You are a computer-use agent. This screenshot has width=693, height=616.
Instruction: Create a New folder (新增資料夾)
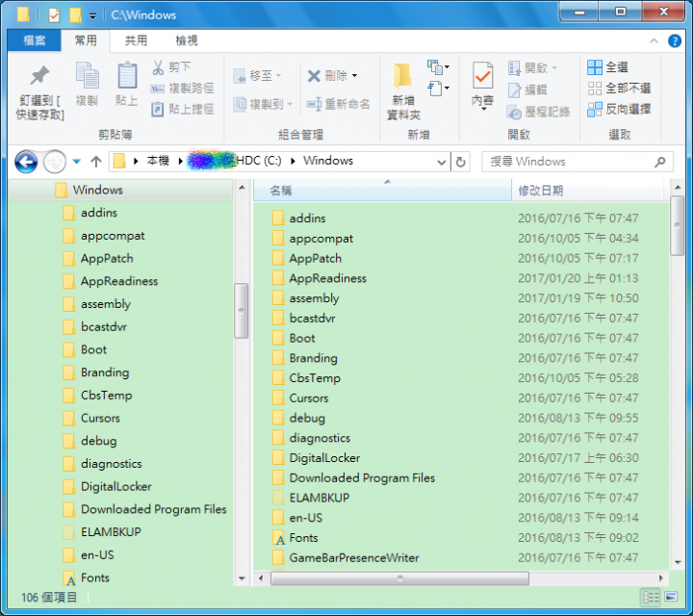403,91
